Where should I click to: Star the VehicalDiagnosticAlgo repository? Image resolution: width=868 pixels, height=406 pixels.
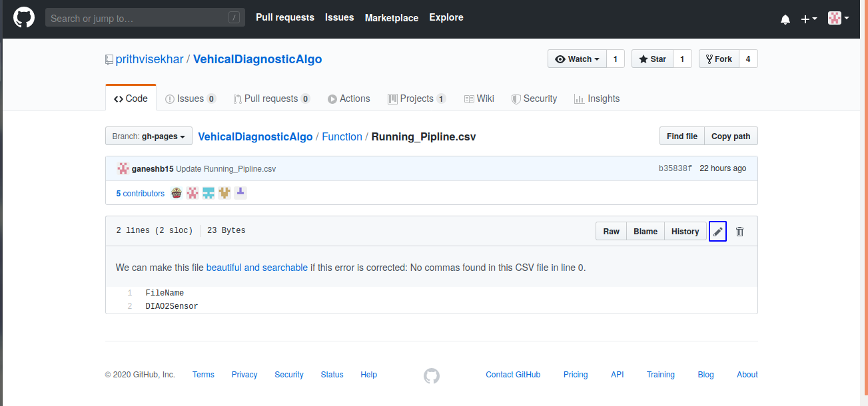click(x=652, y=59)
